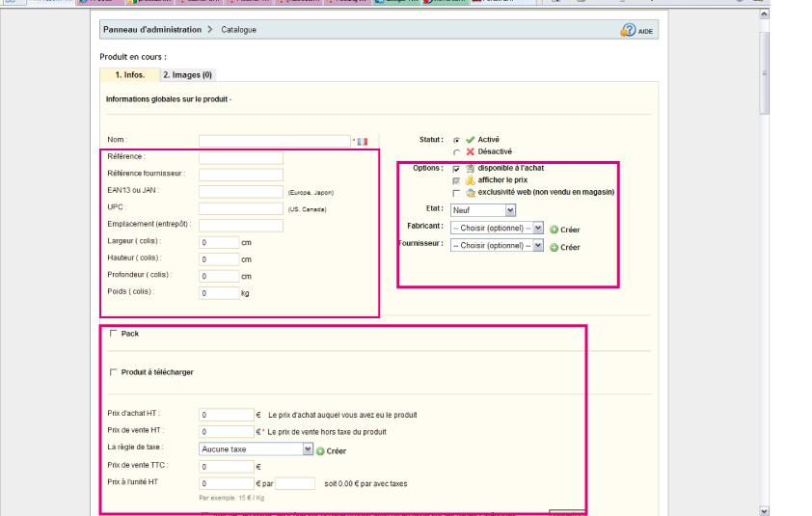Screen dimensions: 812x516
Task: Select the Désactivé status radio button
Action: coord(456,152)
